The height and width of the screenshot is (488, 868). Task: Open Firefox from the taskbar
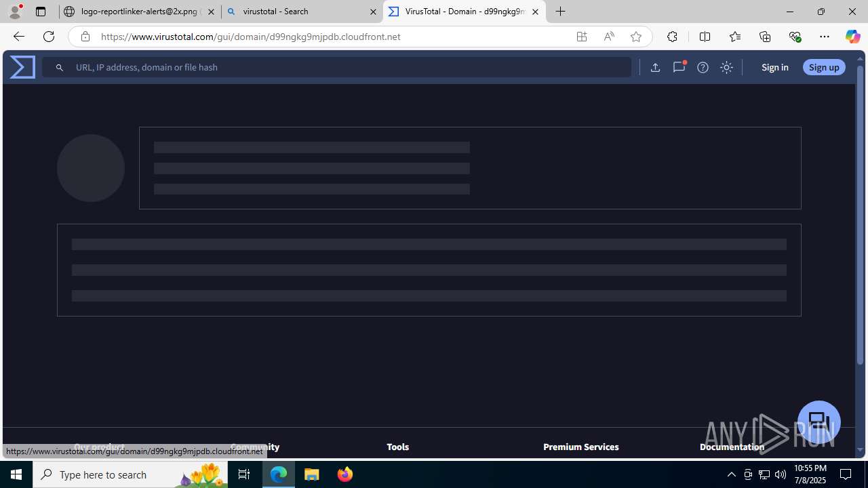coord(344,474)
